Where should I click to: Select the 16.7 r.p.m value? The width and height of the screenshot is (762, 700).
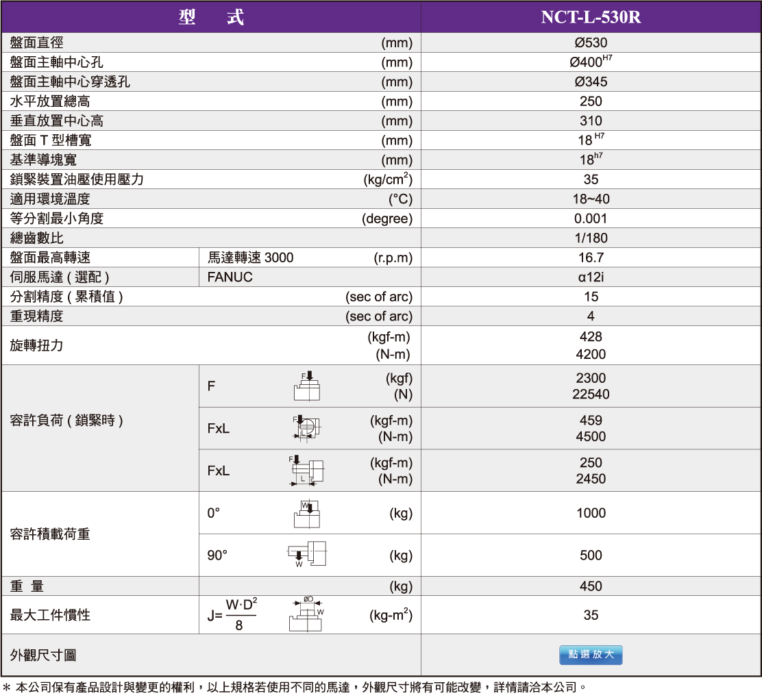(591, 258)
